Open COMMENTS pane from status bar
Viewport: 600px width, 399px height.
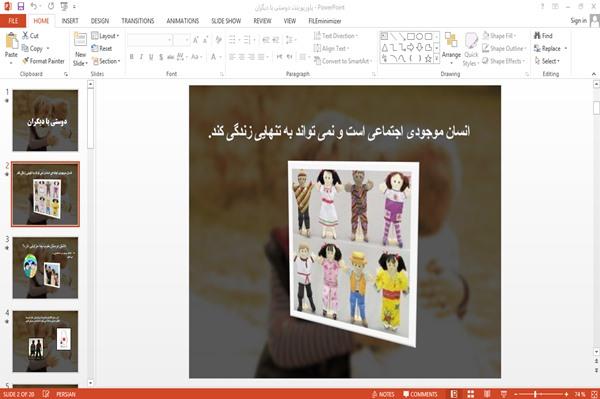point(420,394)
